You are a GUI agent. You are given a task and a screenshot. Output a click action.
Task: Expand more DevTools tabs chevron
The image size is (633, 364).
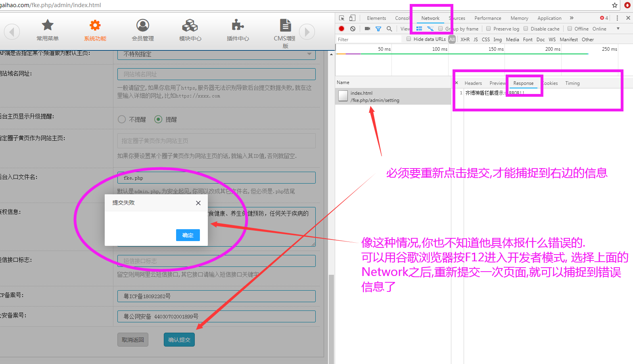(572, 18)
